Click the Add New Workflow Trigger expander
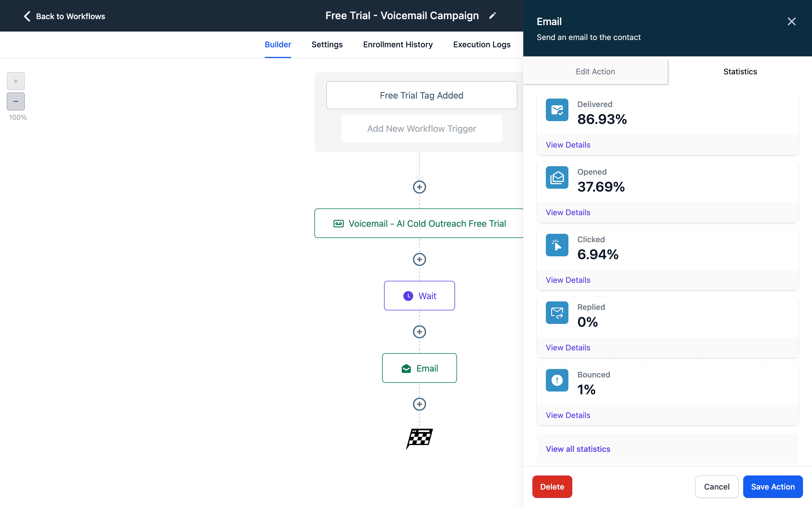This screenshot has width=812, height=507. click(421, 128)
